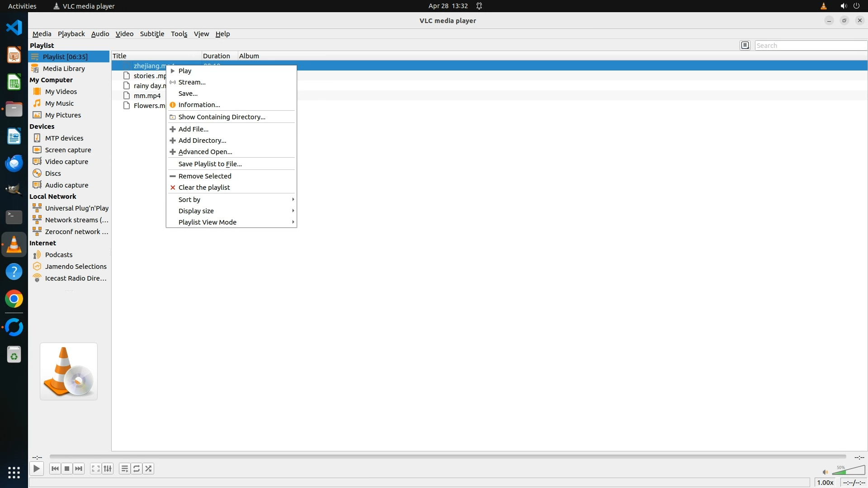The height and width of the screenshot is (488, 868).
Task: Go to previous media track
Action: (x=55, y=469)
